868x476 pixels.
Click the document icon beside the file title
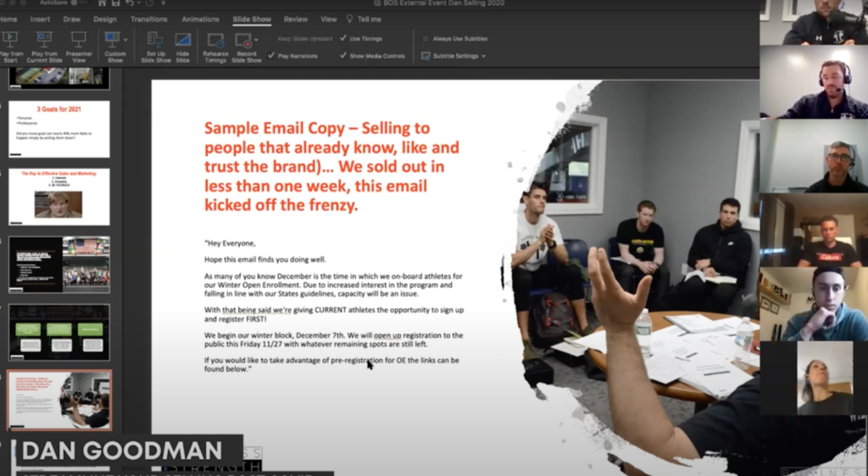[377, 3]
